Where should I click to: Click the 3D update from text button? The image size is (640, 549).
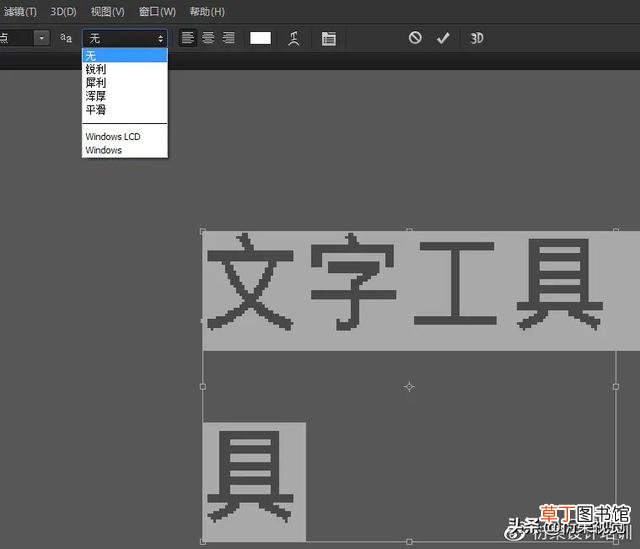click(477, 38)
